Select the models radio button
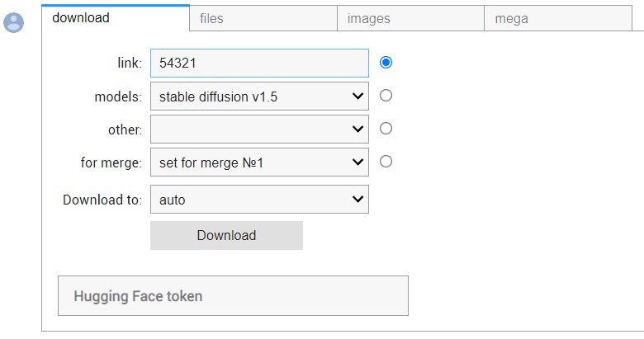644x339 pixels. click(x=386, y=96)
